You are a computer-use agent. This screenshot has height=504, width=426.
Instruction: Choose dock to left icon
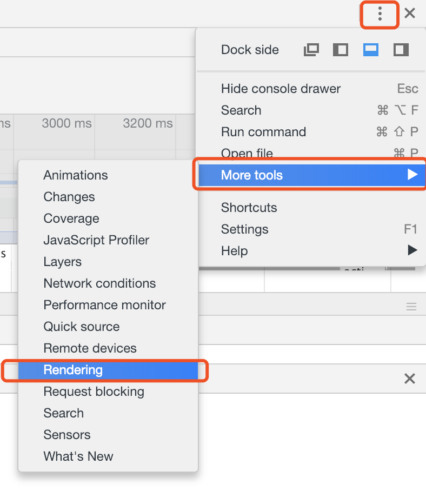coord(340,50)
